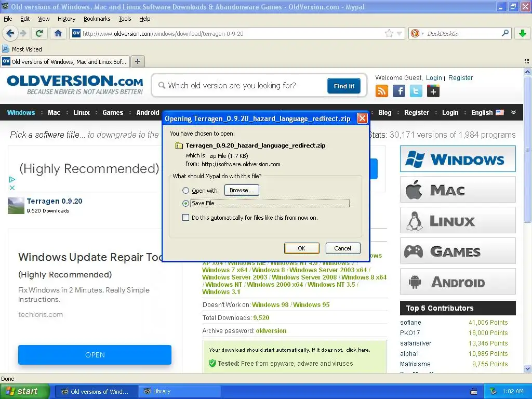
Task: Click the Find It! button
Action: pos(344,86)
